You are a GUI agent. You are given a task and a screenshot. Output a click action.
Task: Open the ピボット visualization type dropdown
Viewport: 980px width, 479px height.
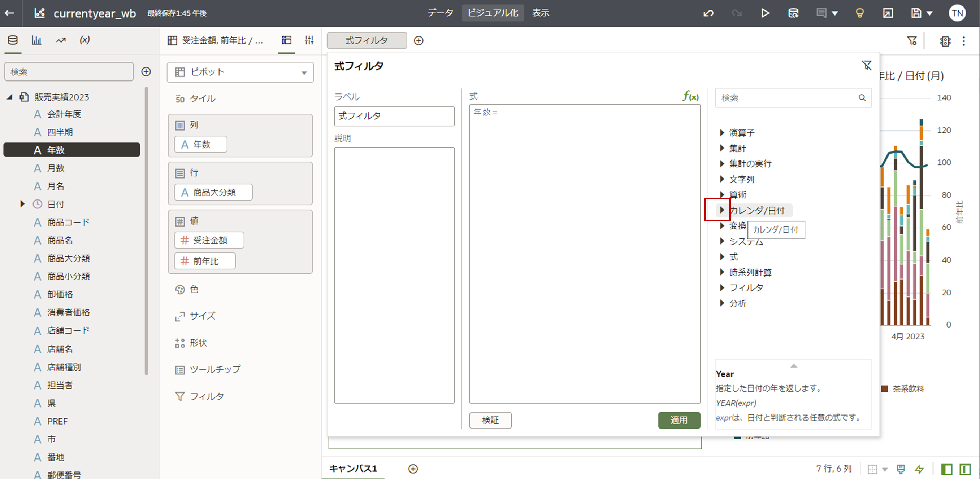(240, 72)
